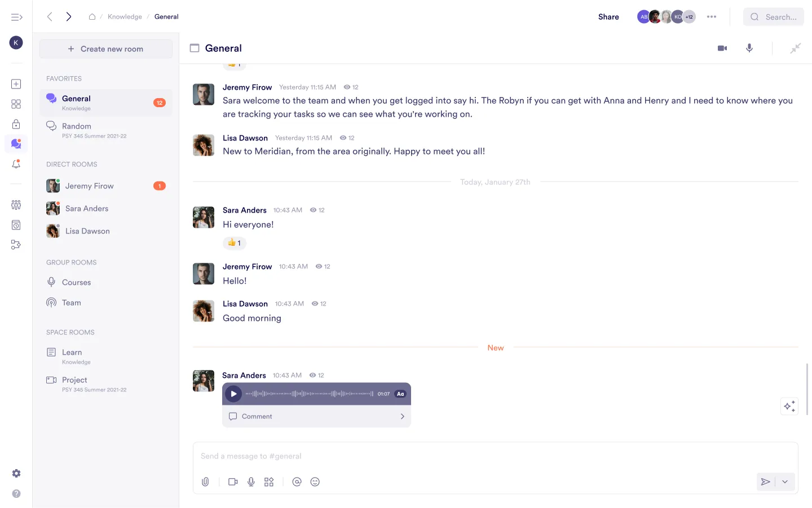Open the notifications bell in the left rail
Screen dimensions: 812x508
click(16, 164)
